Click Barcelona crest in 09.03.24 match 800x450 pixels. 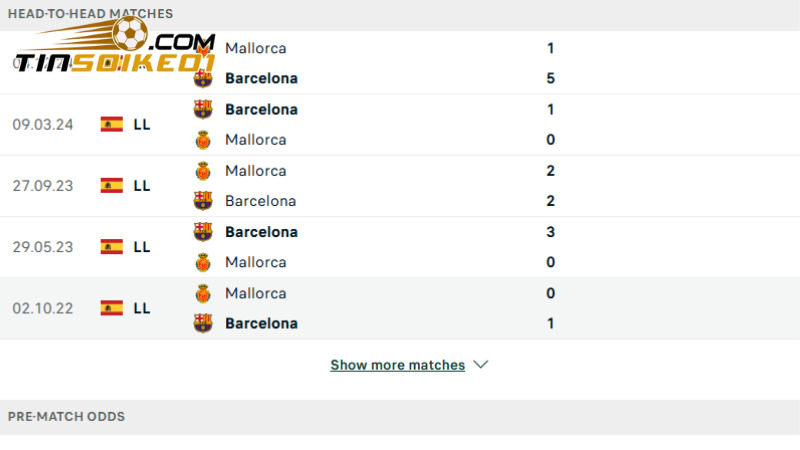(203, 109)
